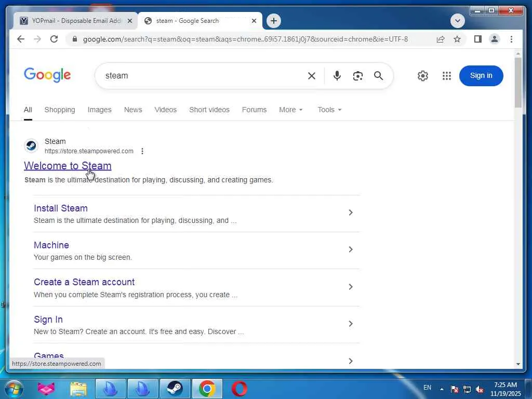Click the store.steampowered.com result URL
Screen dimensions: 532x399
pos(89,151)
